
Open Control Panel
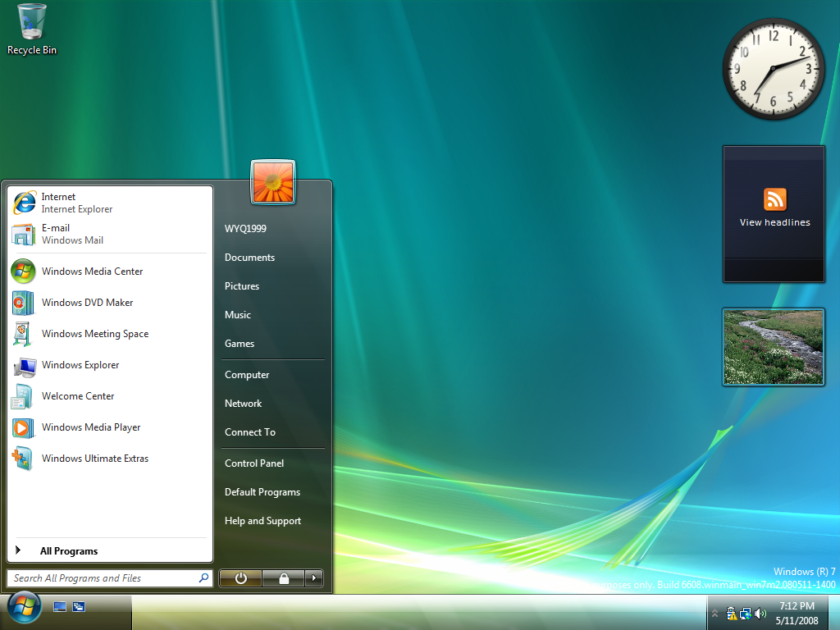(254, 463)
